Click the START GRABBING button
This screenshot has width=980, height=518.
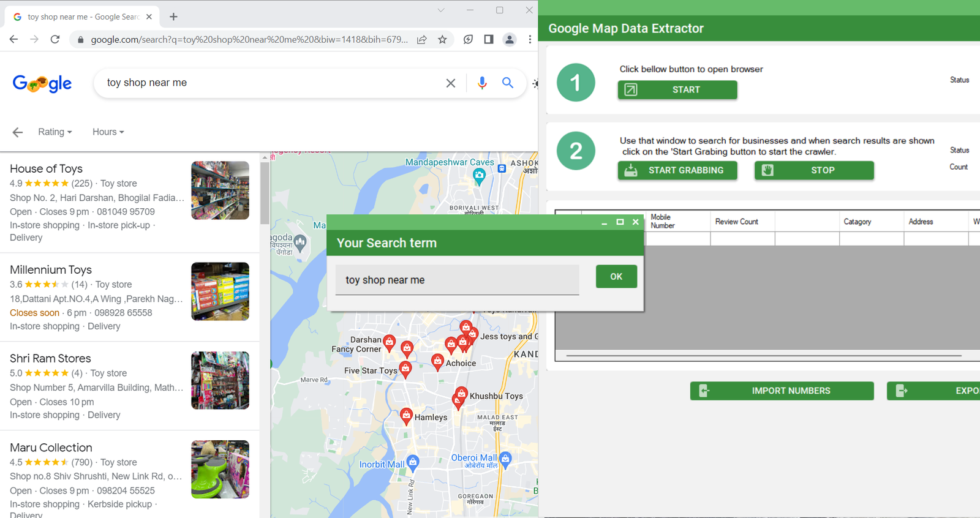(677, 170)
